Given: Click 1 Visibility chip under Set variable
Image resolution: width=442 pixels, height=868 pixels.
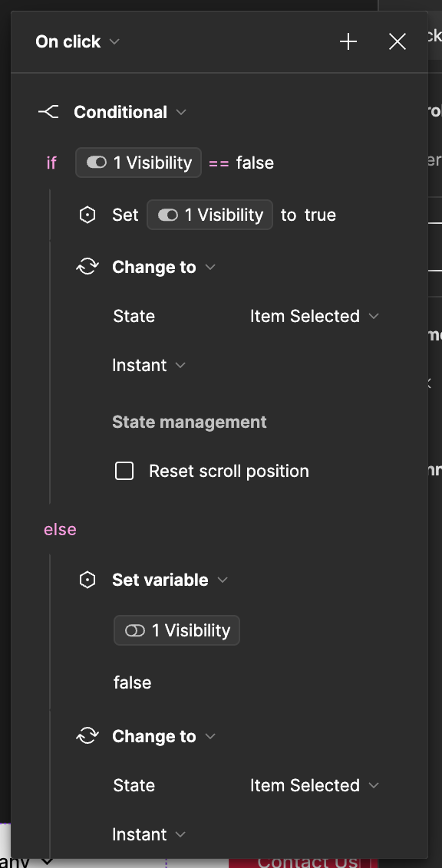Looking at the screenshot, I should click(x=176, y=630).
